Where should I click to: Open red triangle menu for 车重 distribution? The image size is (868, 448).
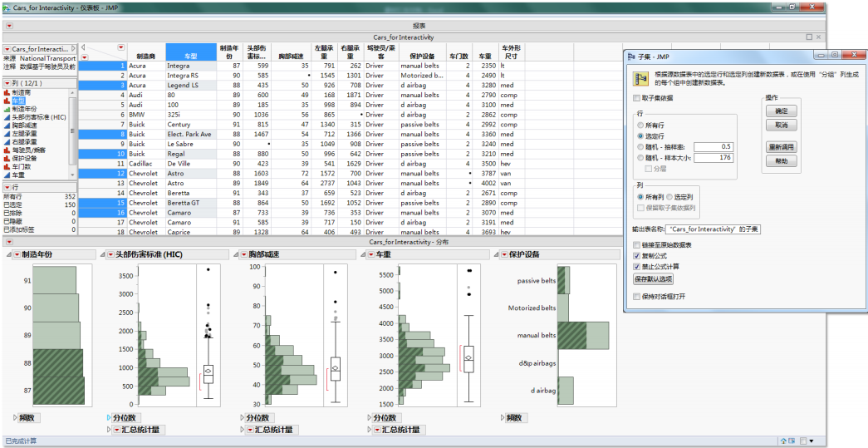point(371,254)
